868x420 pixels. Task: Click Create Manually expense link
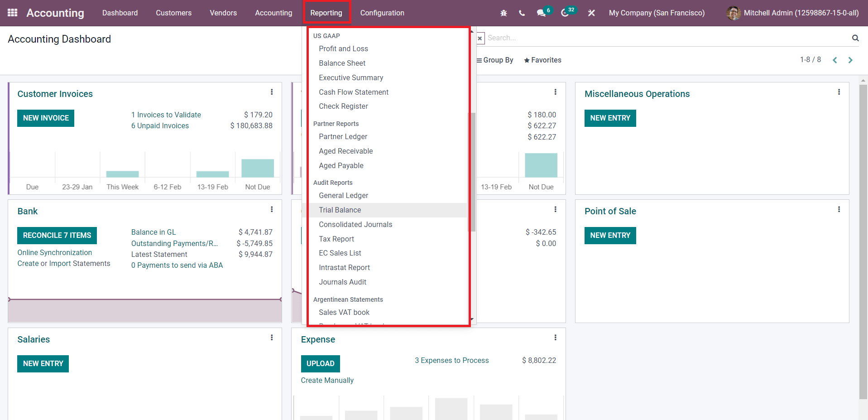point(327,381)
